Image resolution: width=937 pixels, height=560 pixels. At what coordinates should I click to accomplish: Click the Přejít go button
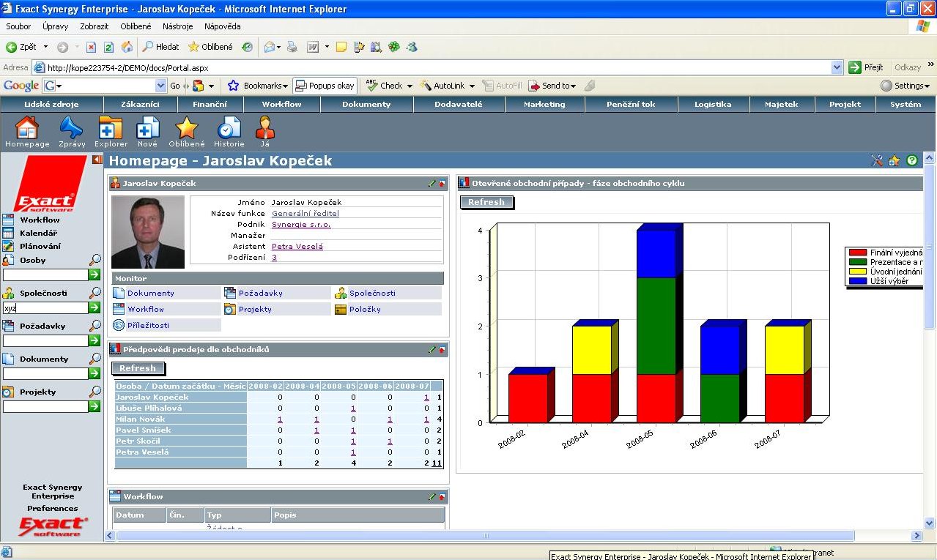(x=865, y=67)
